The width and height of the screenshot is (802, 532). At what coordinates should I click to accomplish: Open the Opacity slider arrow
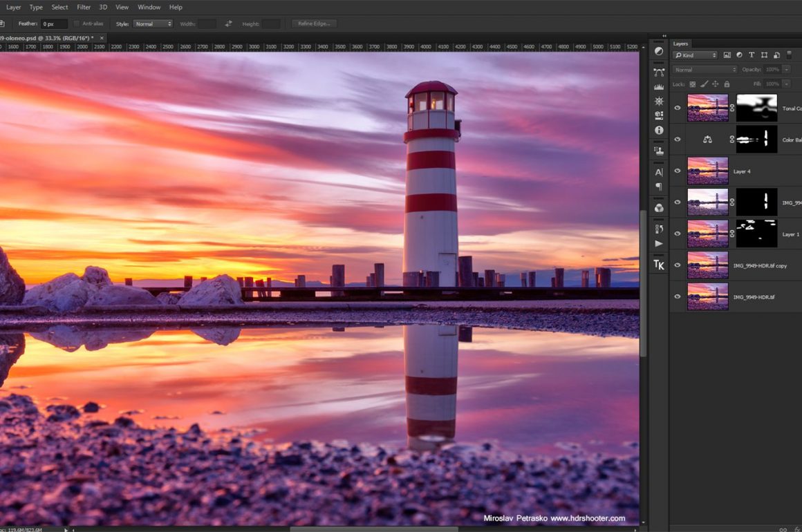click(786, 70)
